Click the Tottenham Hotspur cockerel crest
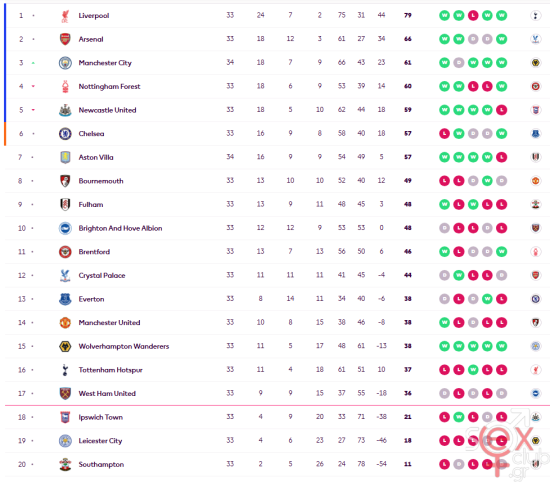Image resolution: width=550 pixels, height=482 pixels. (x=65, y=370)
